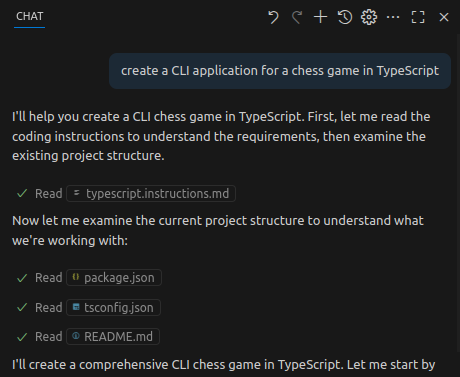
Task: Click the package.json braces file icon
Action: pyautogui.click(x=76, y=277)
